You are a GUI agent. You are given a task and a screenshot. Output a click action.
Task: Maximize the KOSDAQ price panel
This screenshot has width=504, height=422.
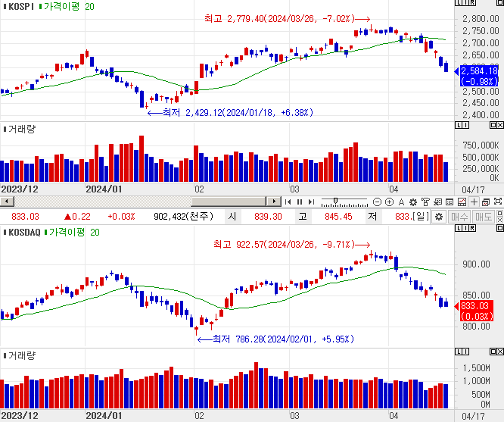pyautogui.click(x=499, y=228)
